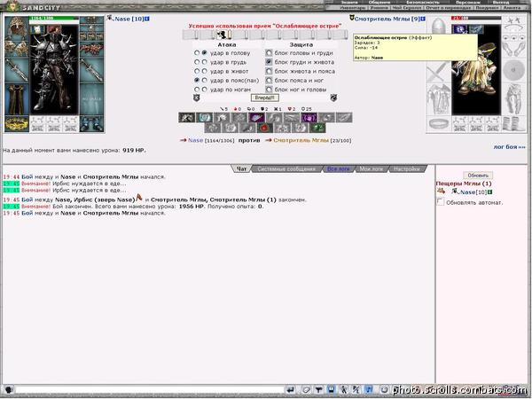
Task: Select блок ног и головы radio
Action: [269, 90]
